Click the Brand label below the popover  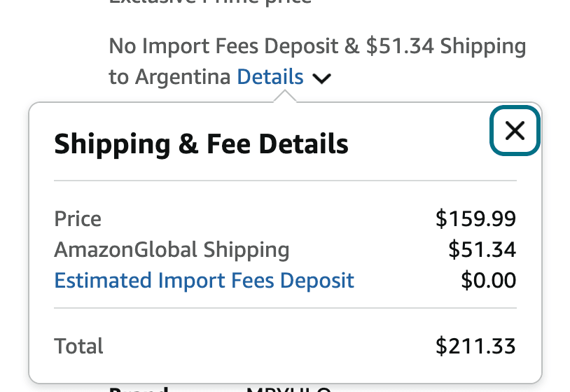[139, 388]
